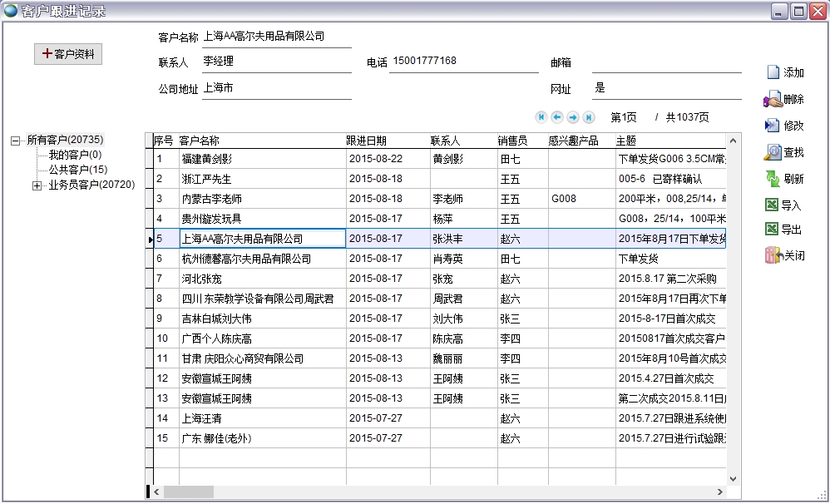830x504 pixels.
Task: Collapse the 所有客户 tree node
Action: 15,141
